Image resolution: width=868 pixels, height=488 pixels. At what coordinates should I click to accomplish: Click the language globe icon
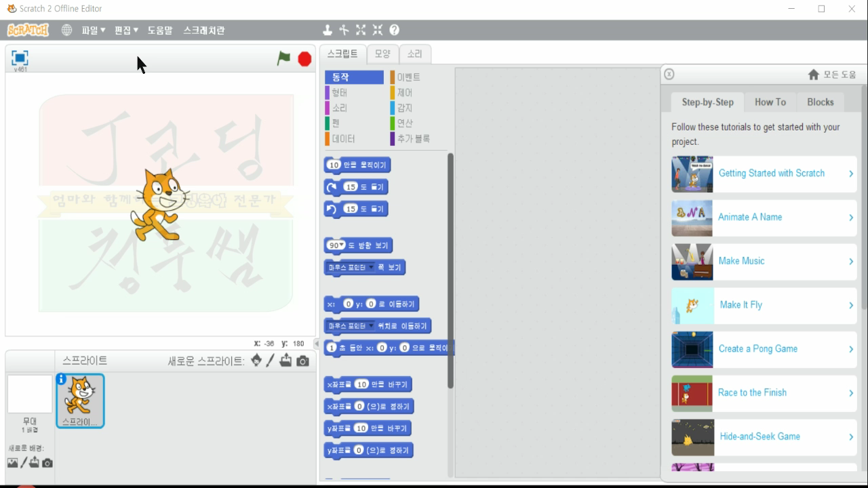click(66, 30)
